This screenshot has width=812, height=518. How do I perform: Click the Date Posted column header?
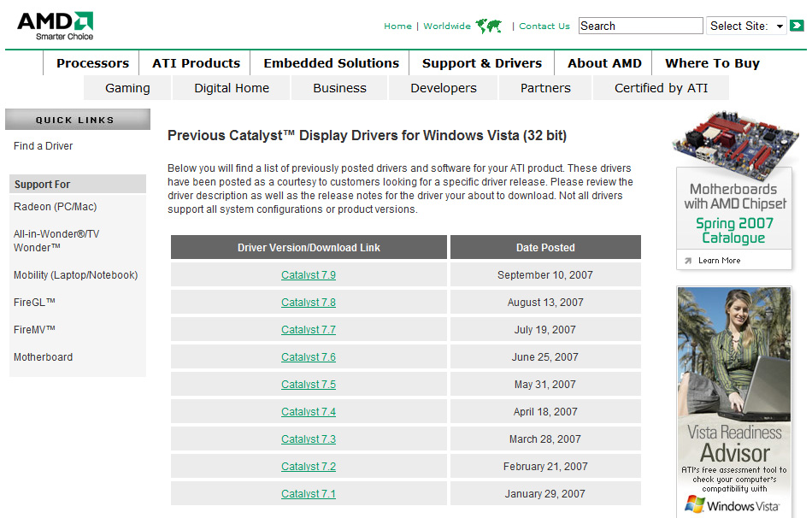coord(545,248)
